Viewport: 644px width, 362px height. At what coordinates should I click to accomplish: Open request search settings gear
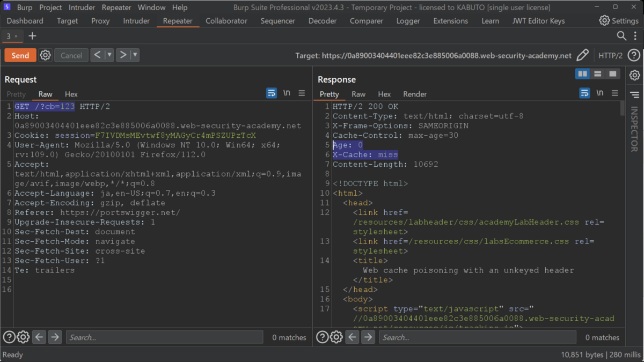[23, 337]
